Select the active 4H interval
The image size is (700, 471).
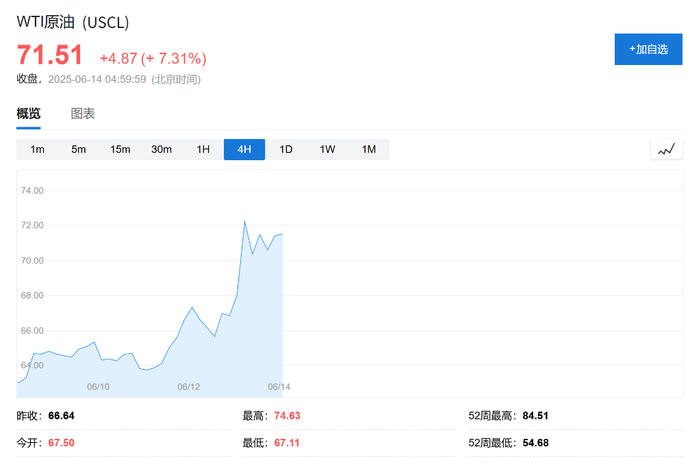[244, 150]
